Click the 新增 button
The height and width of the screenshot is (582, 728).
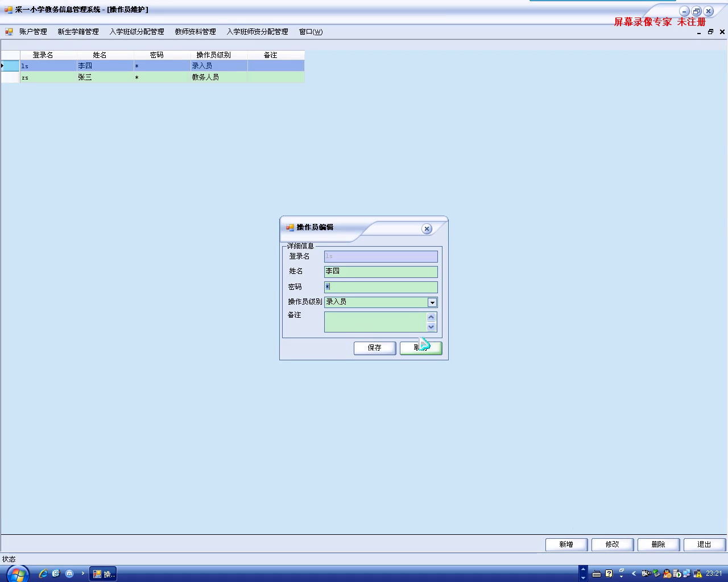pyautogui.click(x=566, y=544)
